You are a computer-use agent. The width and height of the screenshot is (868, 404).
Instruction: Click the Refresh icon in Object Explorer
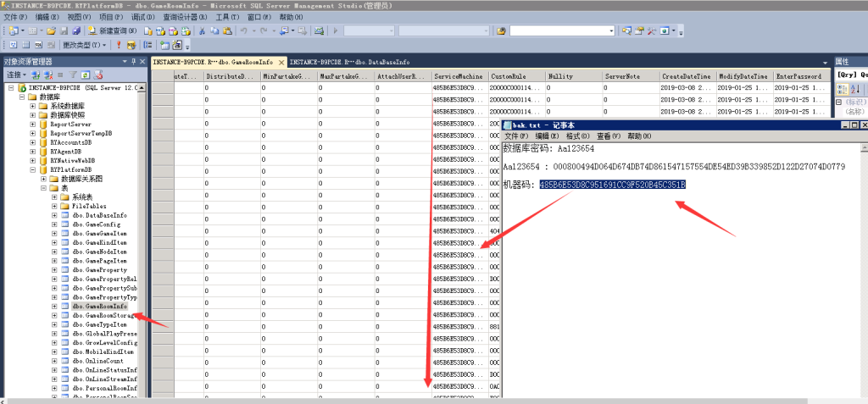[x=86, y=75]
